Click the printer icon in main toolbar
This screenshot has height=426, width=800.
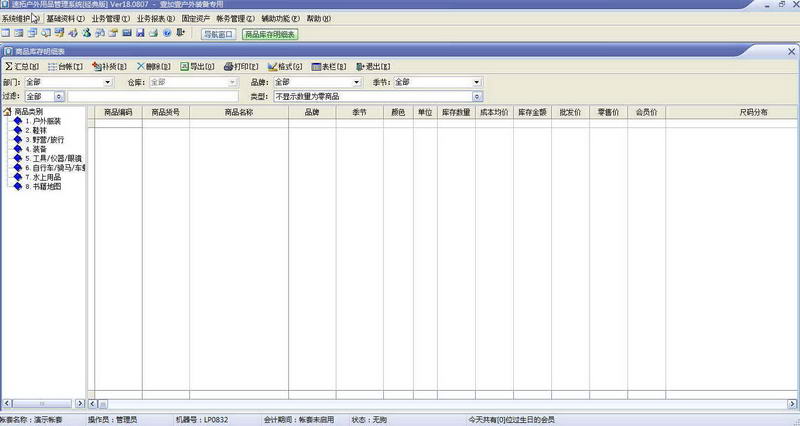[x=153, y=33]
